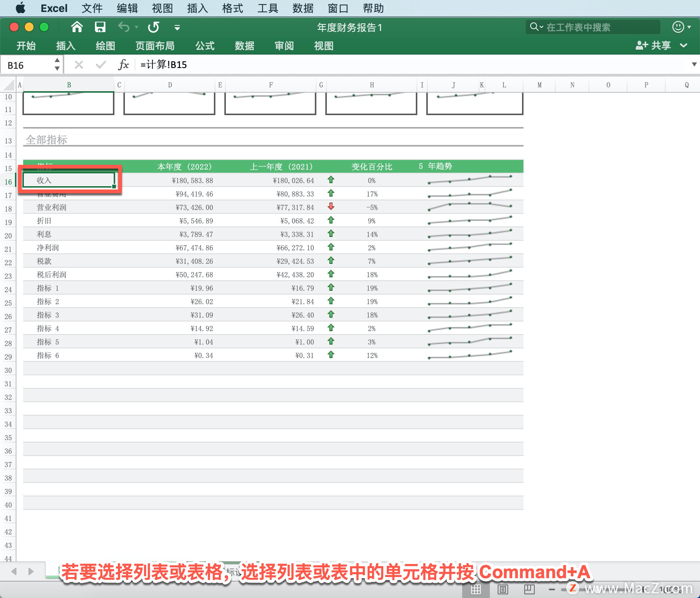Redo with the circular arrow icon
Viewport: 700px width, 598px height.
[x=153, y=27]
